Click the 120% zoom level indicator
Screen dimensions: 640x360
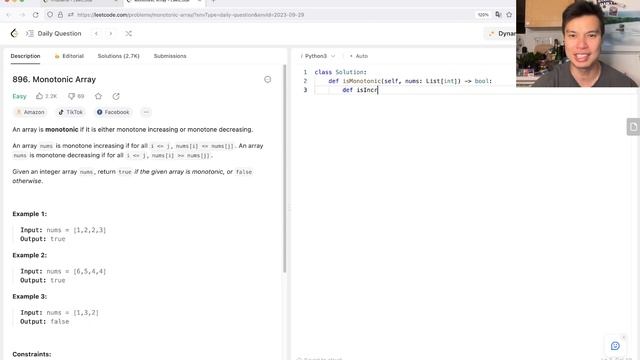click(x=483, y=15)
